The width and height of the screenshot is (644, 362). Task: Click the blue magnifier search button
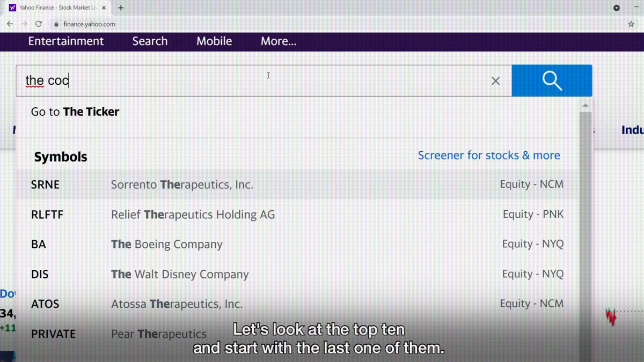coord(552,81)
